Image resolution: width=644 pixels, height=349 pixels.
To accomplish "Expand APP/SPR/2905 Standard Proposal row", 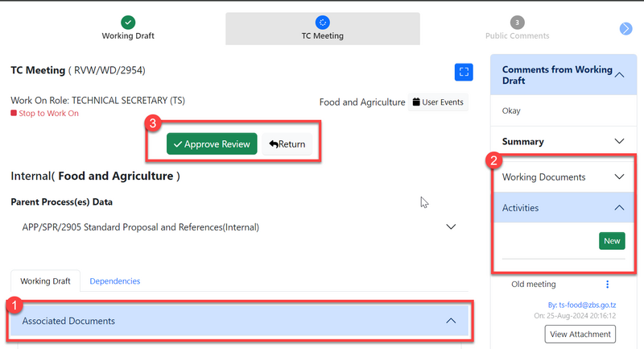I will point(451,227).
